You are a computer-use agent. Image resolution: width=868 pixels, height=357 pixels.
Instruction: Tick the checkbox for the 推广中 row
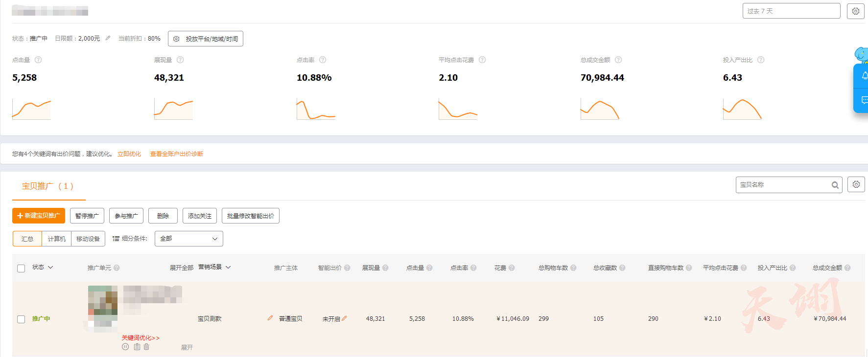click(x=21, y=319)
